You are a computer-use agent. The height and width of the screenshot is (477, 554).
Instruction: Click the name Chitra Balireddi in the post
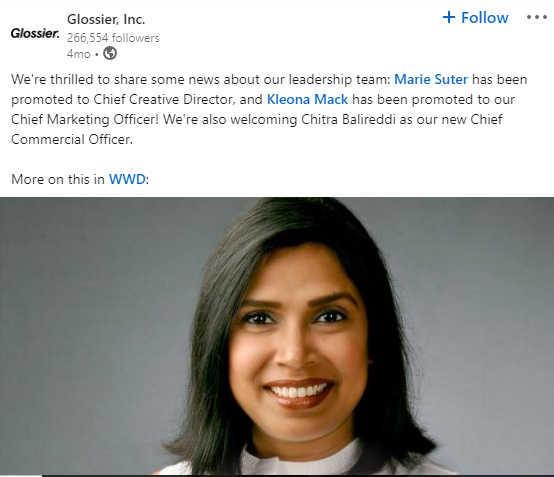click(x=348, y=119)
